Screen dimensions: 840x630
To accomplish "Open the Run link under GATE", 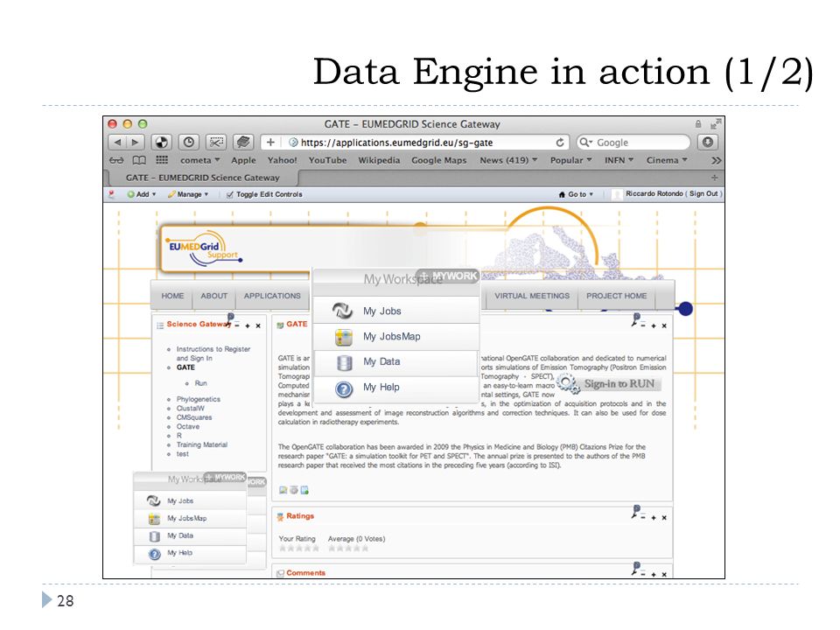I will (x=201, y=383).
